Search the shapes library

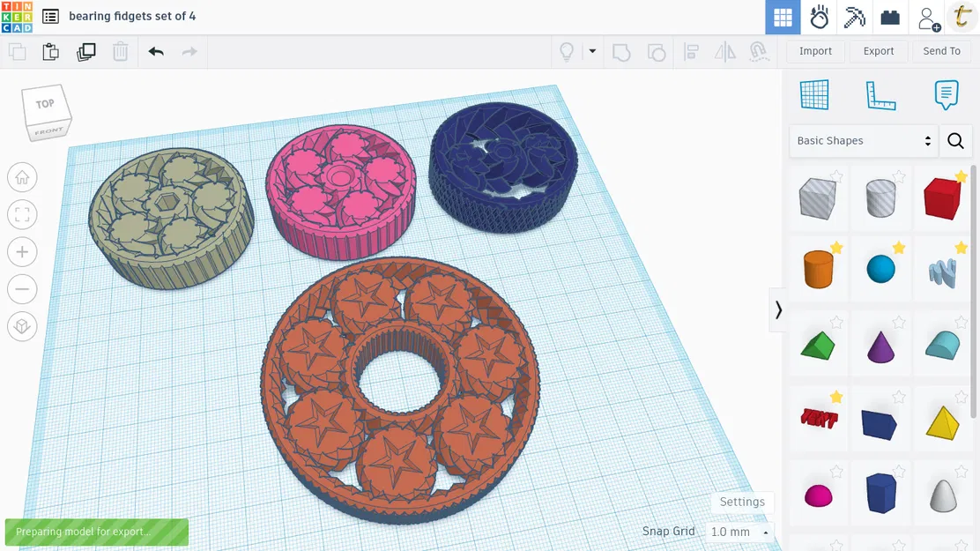click(x=956, y=141)
